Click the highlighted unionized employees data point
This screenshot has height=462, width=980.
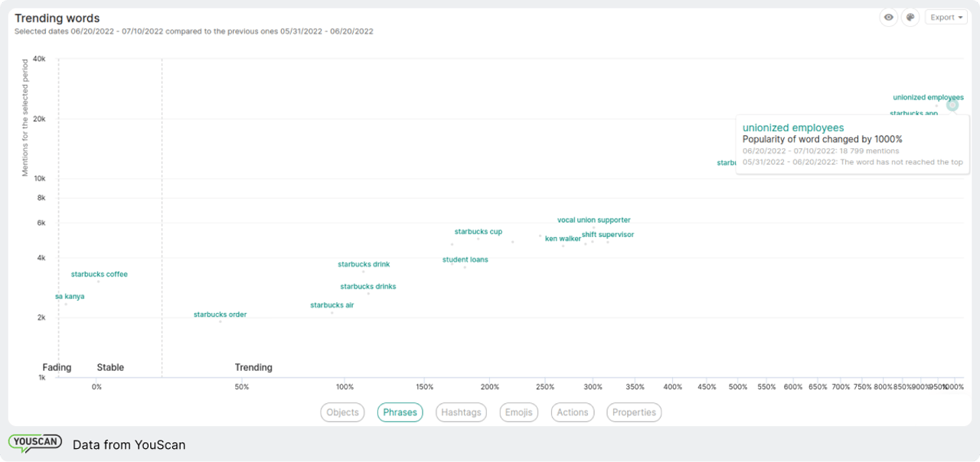pos(952,106)
